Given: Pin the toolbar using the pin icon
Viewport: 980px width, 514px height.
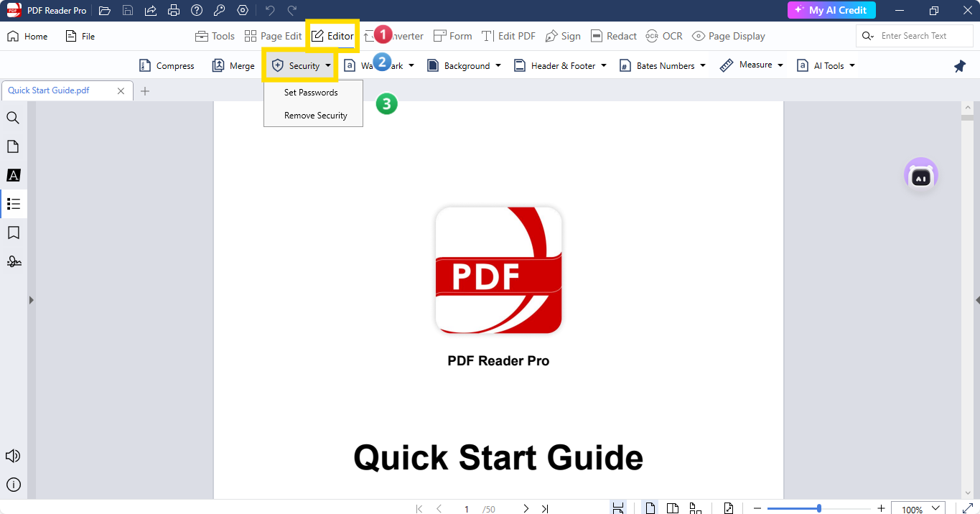Looking at the screenshot, I should pyautogui.click(x=960, y=66).
